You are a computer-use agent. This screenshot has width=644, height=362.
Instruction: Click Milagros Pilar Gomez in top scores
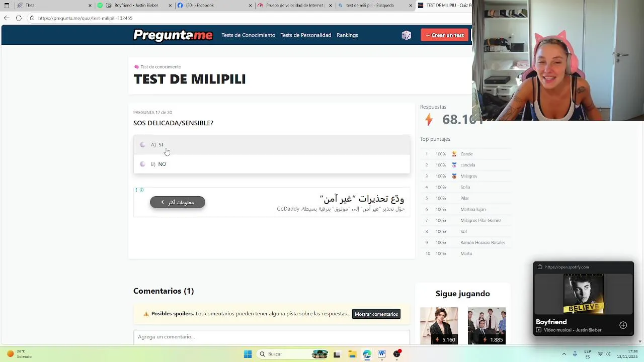(x=480, y=220)
